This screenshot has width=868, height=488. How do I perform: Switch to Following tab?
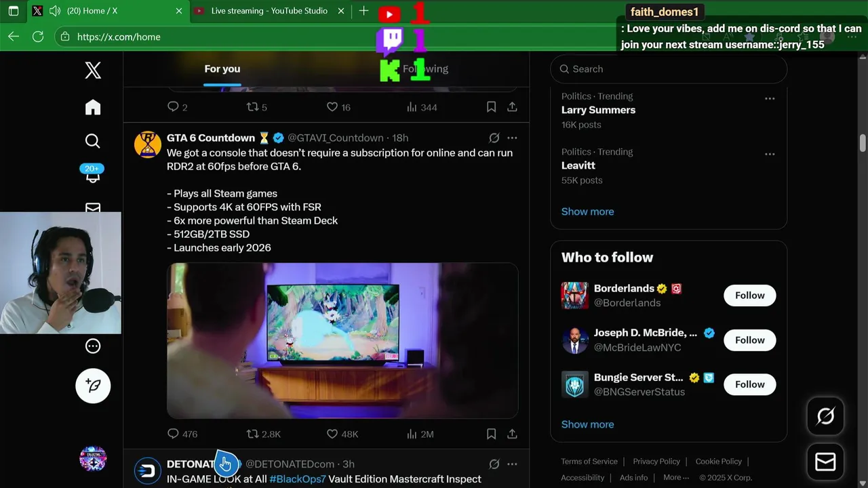point(425,68)
